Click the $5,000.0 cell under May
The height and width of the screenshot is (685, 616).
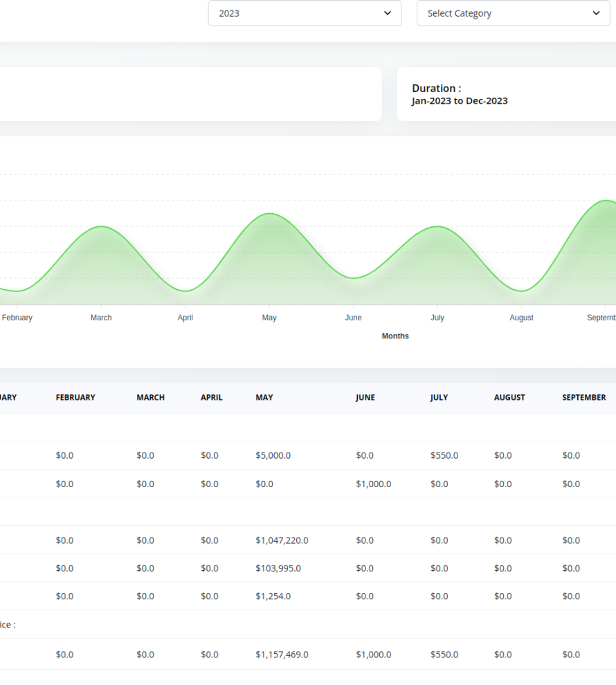[273, 455]
